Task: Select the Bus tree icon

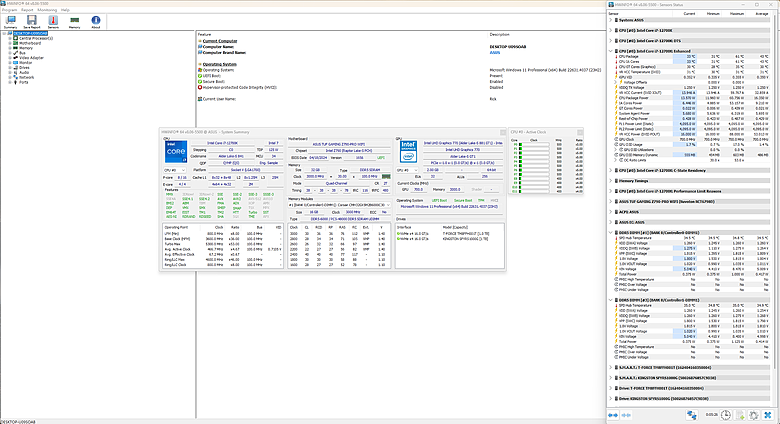Action: (16, 53)
